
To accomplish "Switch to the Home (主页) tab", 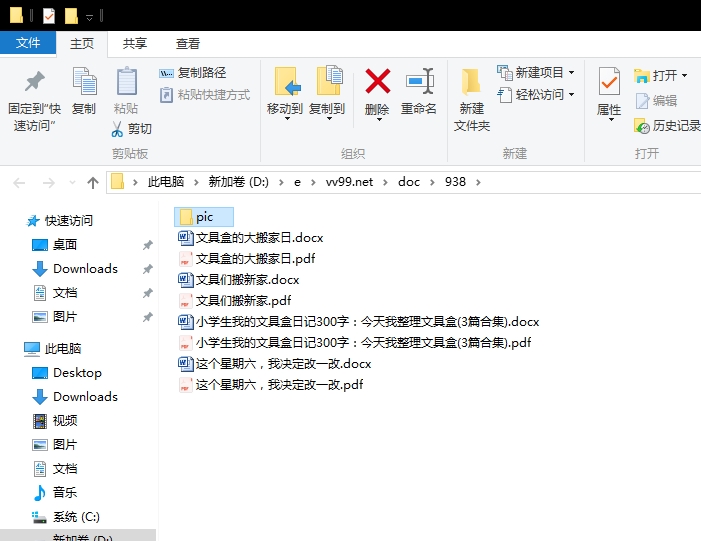I will 82,44.
